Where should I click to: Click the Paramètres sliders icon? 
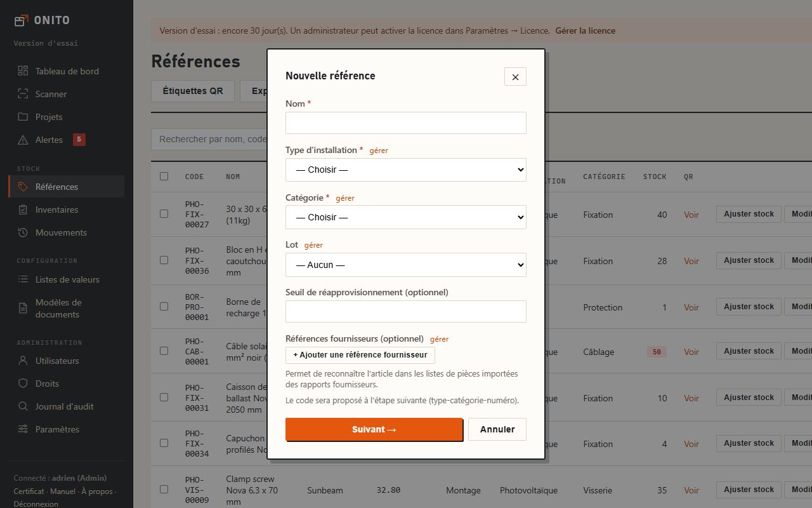coord(23,429)
